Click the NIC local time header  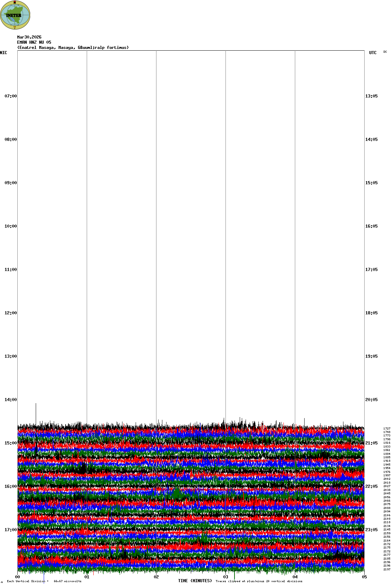click(3, 53)
